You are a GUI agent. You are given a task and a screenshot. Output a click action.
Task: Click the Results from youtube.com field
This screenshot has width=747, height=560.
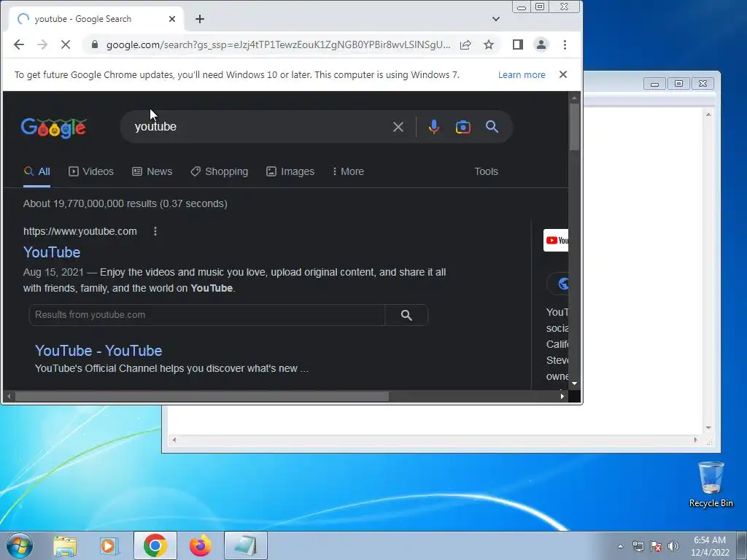pyautogui.click(x=206, y=315)
